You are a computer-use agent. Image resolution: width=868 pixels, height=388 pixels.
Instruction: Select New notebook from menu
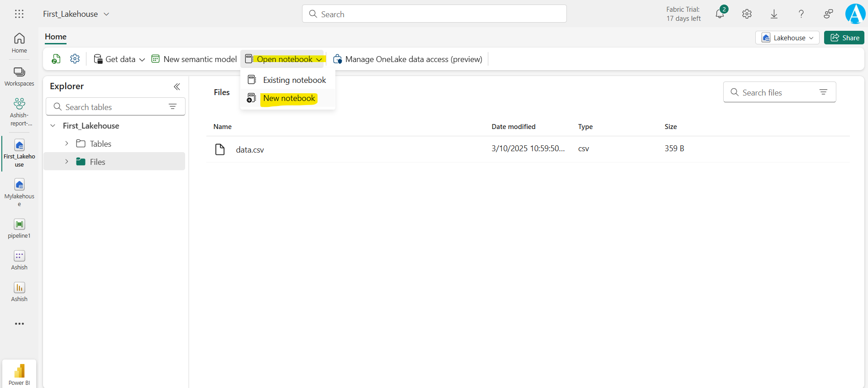(289, 98)
